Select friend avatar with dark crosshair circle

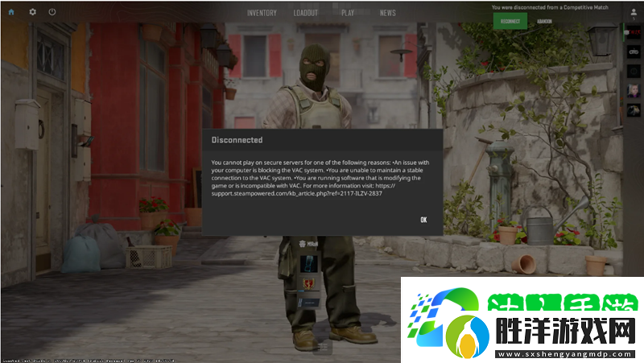tap(634, 71)
